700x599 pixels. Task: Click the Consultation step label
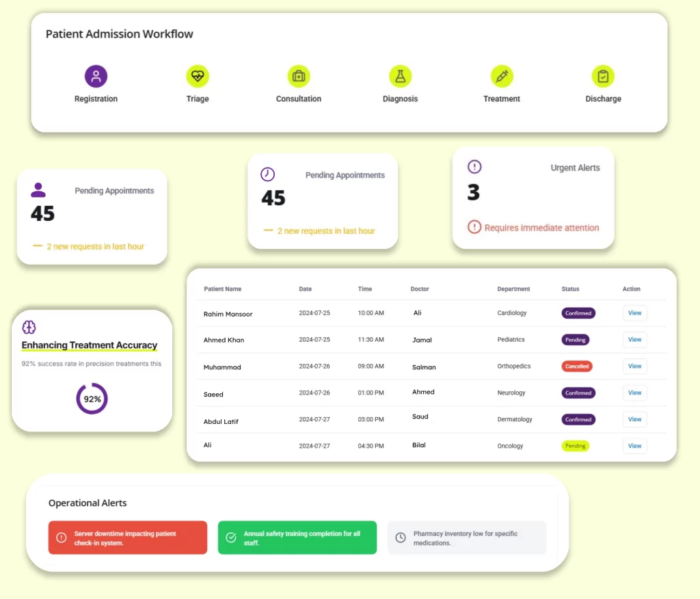coord(299,98)
